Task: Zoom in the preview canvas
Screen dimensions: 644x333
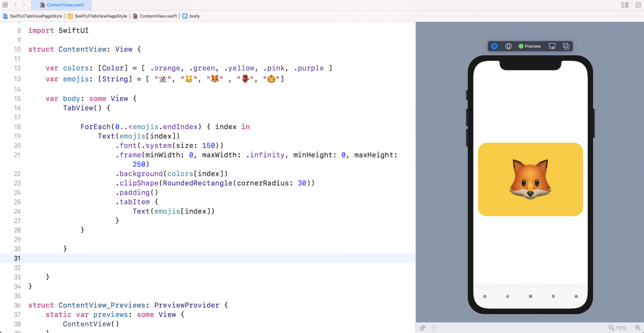Action: point(638,328)
